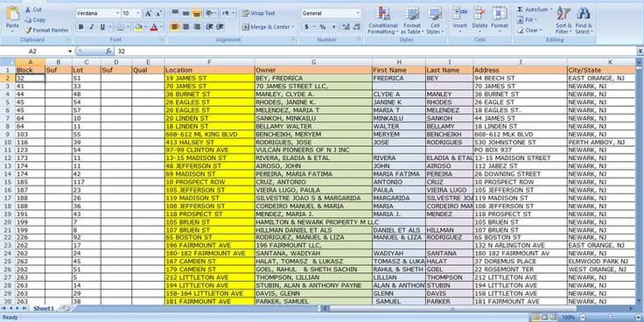Select the Sheet1 tab
This screenshot has width=644, height=322.
(x=44, y=308)
